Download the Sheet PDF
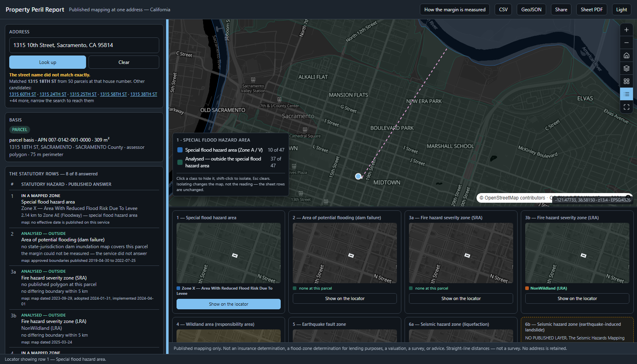 point(592,10)
